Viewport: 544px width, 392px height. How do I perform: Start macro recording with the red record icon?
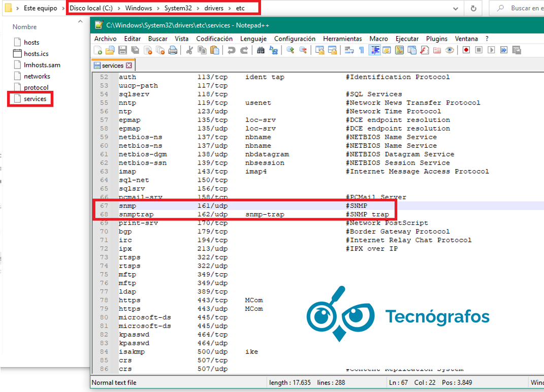click(466, 50)
